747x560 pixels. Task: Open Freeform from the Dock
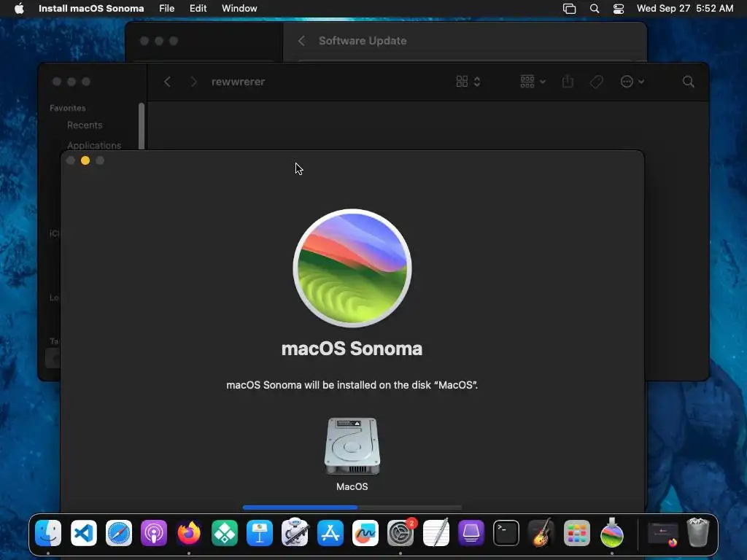(x=365, y=533)
